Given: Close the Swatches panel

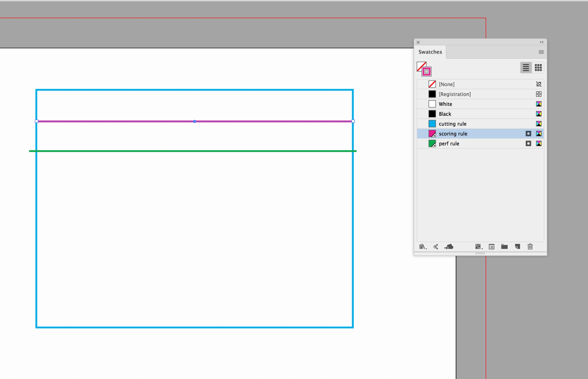Looking at the screenshot, I should tap(418, 42).
